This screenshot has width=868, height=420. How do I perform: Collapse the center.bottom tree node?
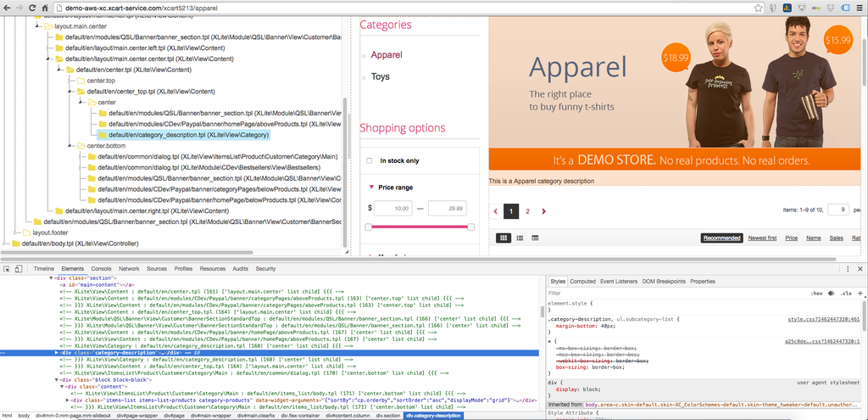pos(70,146)
